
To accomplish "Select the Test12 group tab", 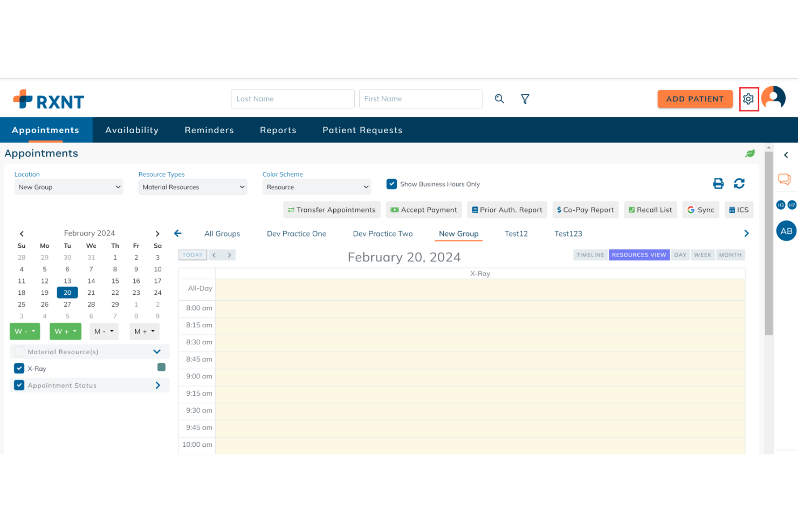I will [x=516, y=233].
